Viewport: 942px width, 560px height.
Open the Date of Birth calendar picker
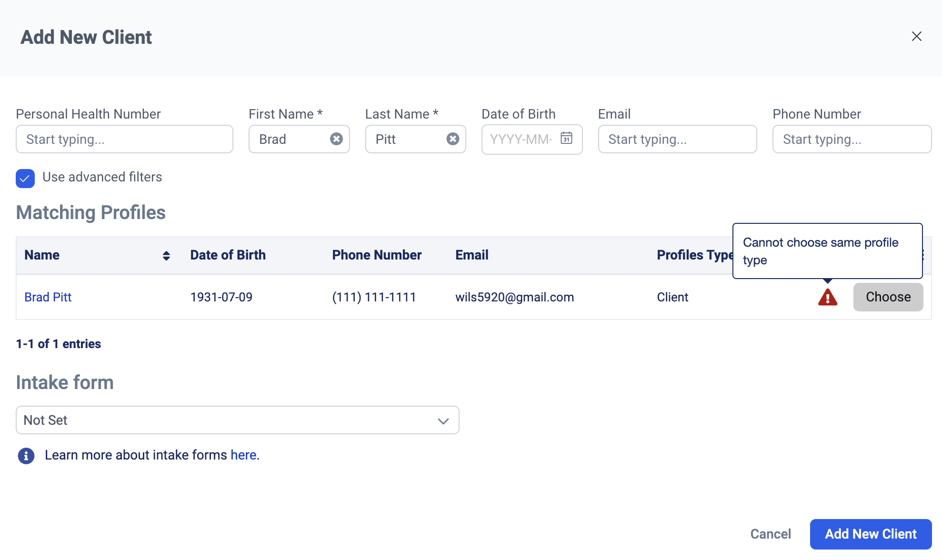pos(566,138)
